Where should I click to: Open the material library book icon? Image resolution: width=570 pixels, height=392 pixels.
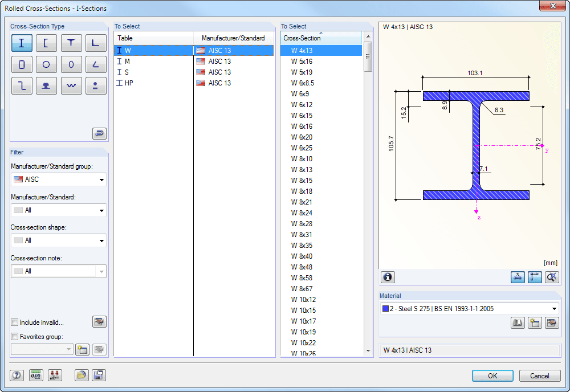pyautogui.click(x=518, y=322)
